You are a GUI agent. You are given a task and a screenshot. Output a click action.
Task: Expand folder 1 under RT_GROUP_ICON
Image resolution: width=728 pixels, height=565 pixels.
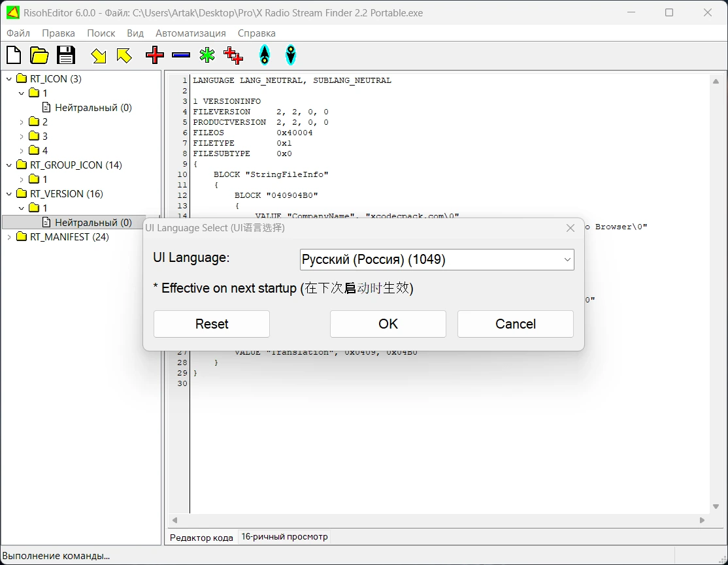click(x=22, y=180)
